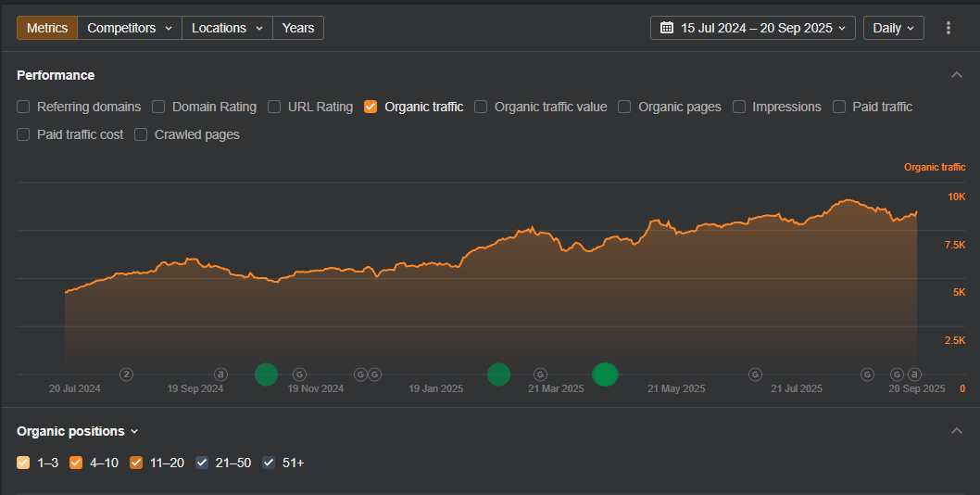Toggle the Crawled pages checkbox
Viewport: 980px width, 495px height.
(141, 134)
